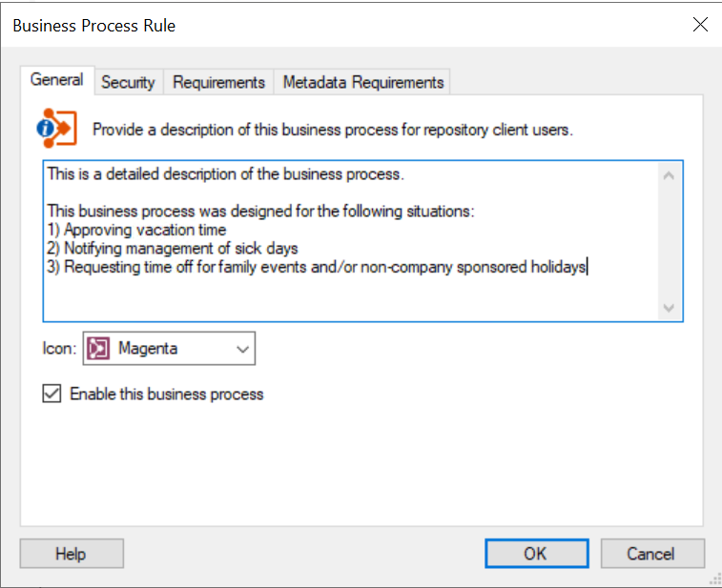The height and width of the screenshot is (588, 722).
Task: Open the Magenta icon combo box
Action: tap(169, 349)
